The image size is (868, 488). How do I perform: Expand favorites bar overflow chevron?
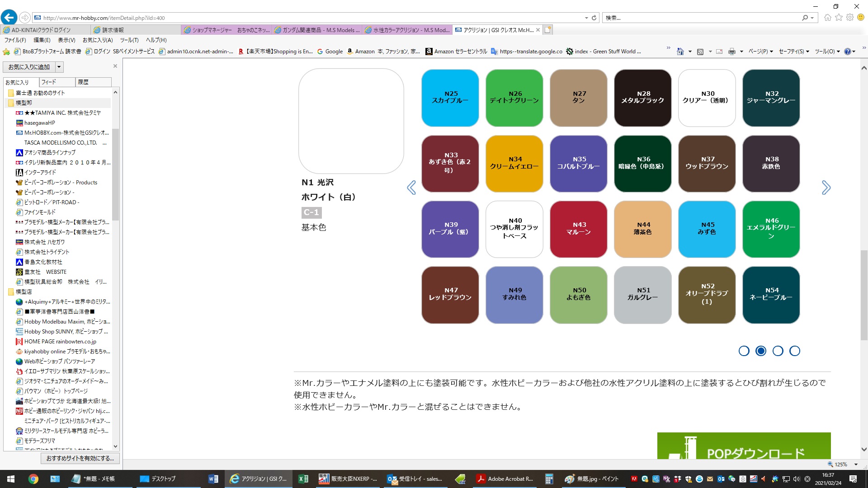pos(668,48)
